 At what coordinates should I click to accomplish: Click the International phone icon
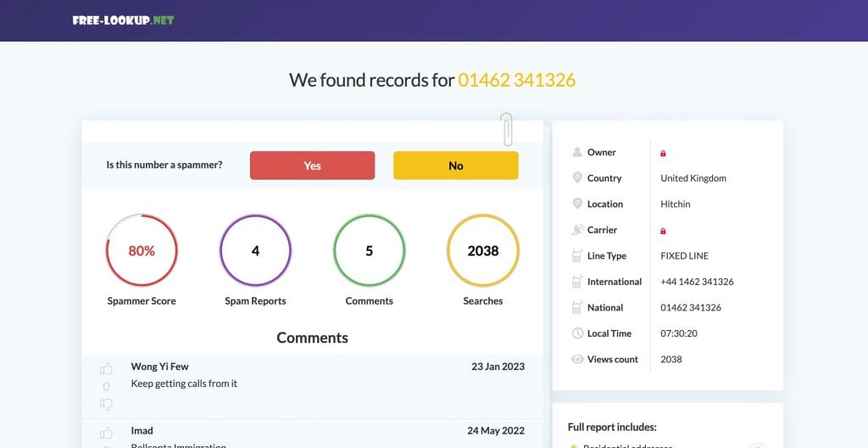[x=576, y=282]
